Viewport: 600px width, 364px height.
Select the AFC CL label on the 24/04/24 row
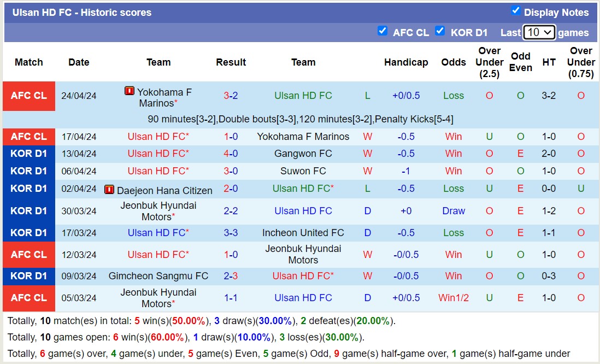(x=28, y=95)
